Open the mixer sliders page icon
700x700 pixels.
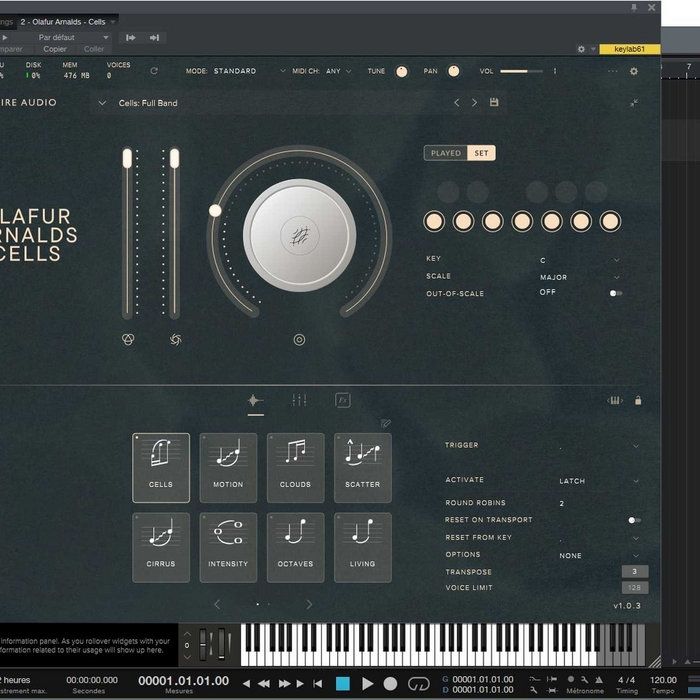299,400
